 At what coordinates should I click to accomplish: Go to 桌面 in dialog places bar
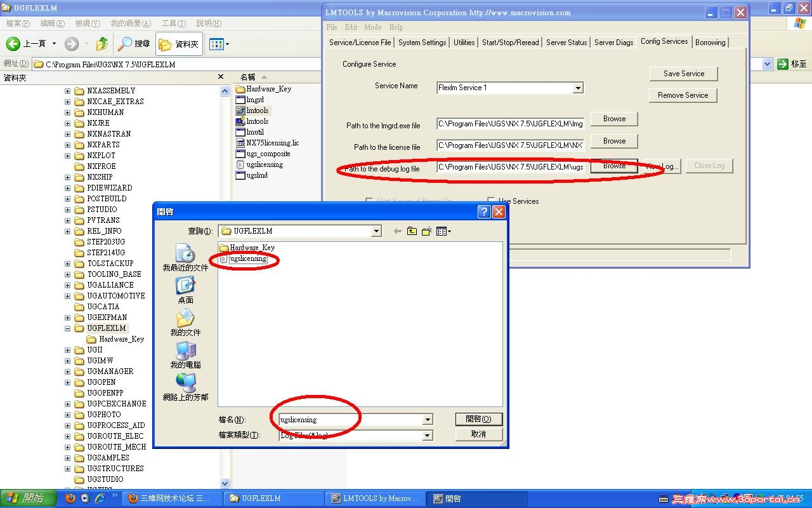click(x=185, y=290)
